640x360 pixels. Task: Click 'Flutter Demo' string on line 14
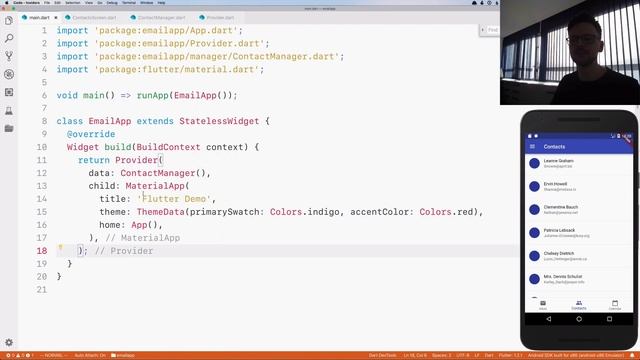pyautogui.click(x=173, y=199)
